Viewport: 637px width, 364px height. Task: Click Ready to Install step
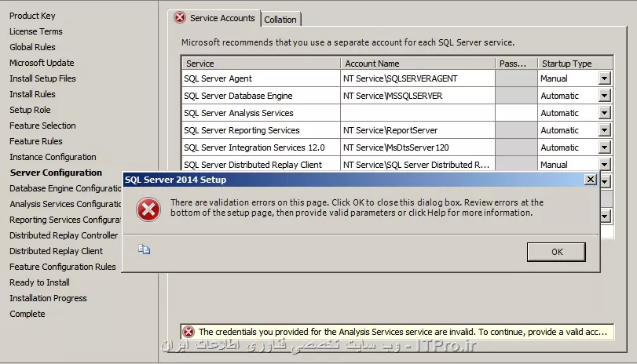[x=39, y=282]
